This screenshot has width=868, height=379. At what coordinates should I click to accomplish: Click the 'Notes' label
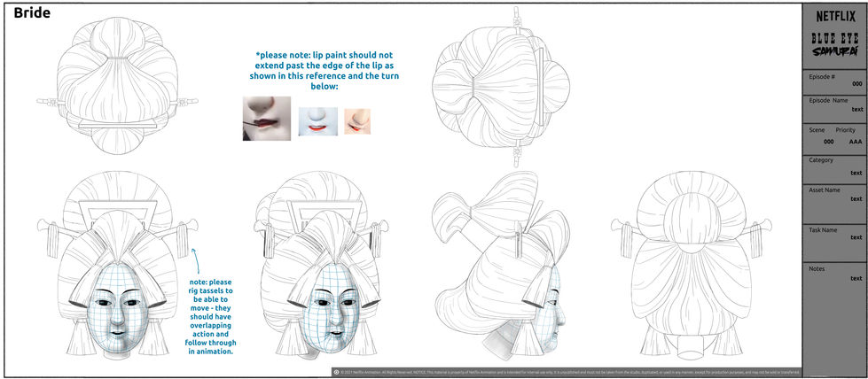[817, 269]
